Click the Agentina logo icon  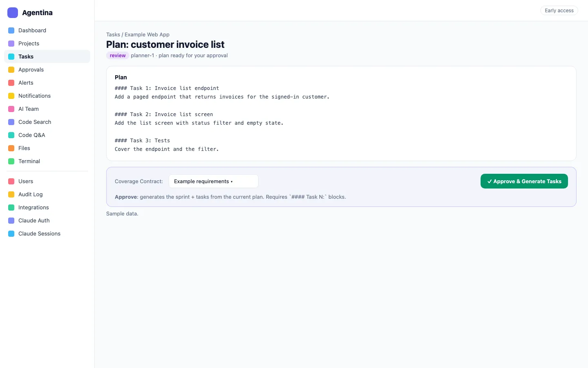13,13
